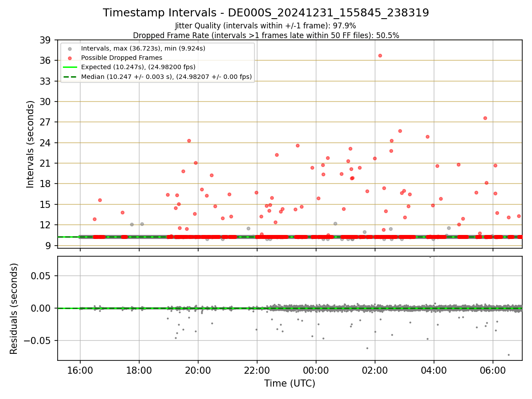Click the x-axis tick label '18:00'
The width and height of the screenshot is (532, 399).
click(x=139, y=370)
